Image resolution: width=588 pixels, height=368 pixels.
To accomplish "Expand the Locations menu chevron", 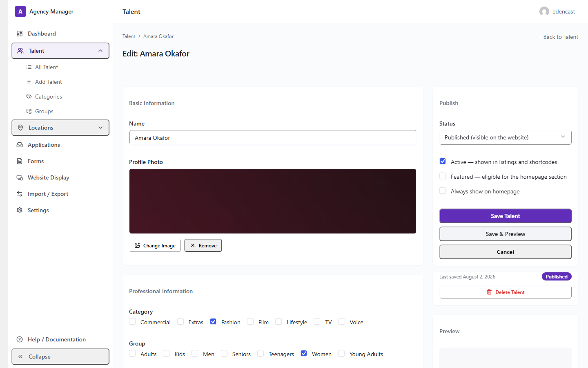I will [100, 128].
